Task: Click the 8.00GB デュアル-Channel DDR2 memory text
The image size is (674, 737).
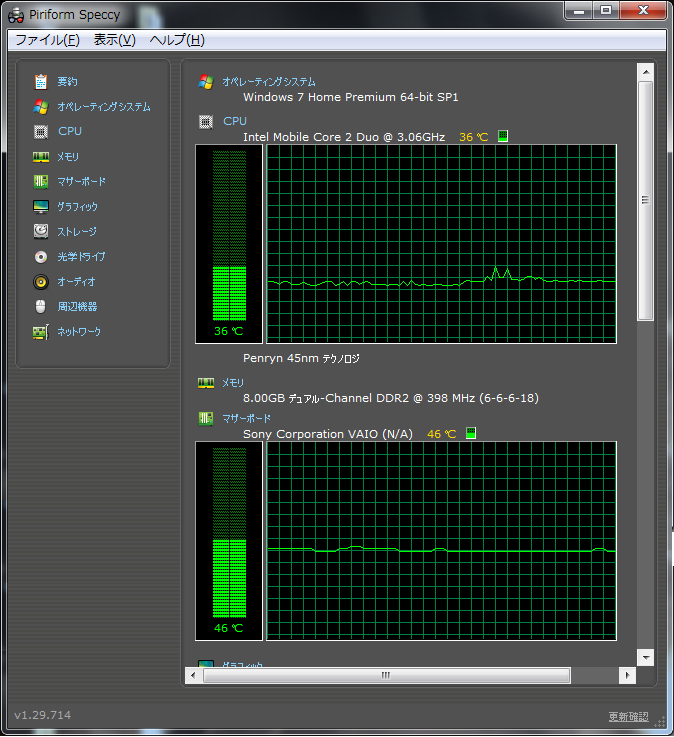Action: point(391,398)
